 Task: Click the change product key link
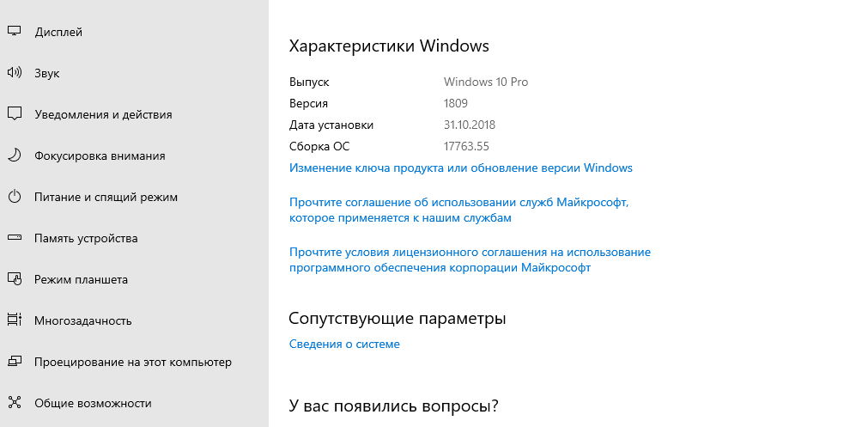point(460,168)
